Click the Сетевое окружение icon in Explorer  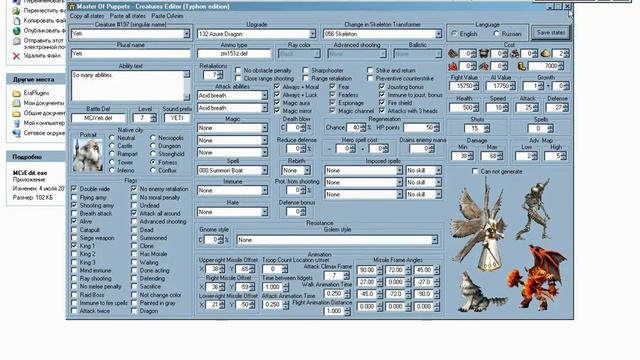point(16,133)
